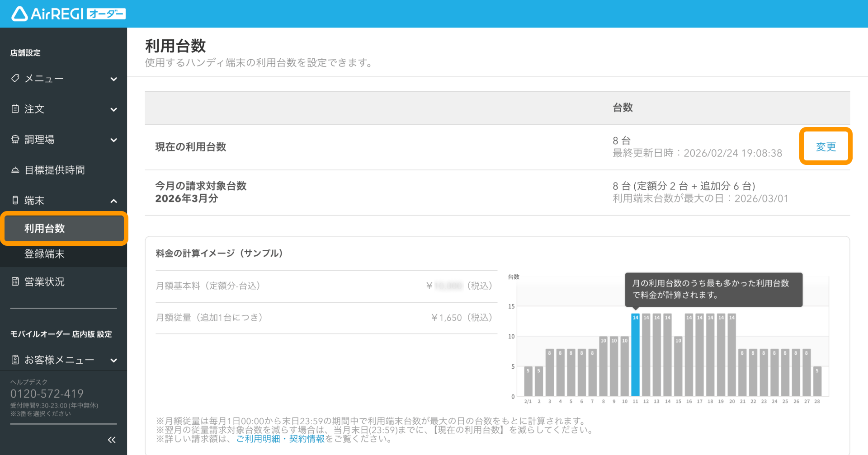Viewport: 868px width, 455px height.
Task: Click the 現在の利用台数 row label
Action: coord(191,147)
